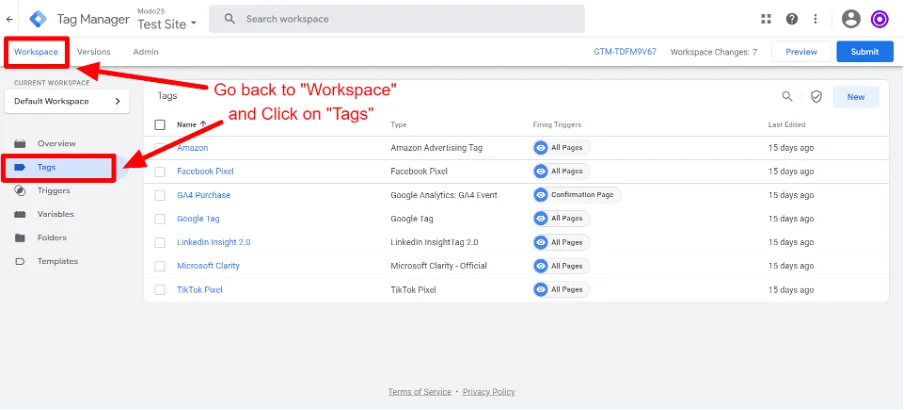Click the eye trigger icon for Facebook Pixel
Screen dimensions: 904x410
[x=540, y=171]
